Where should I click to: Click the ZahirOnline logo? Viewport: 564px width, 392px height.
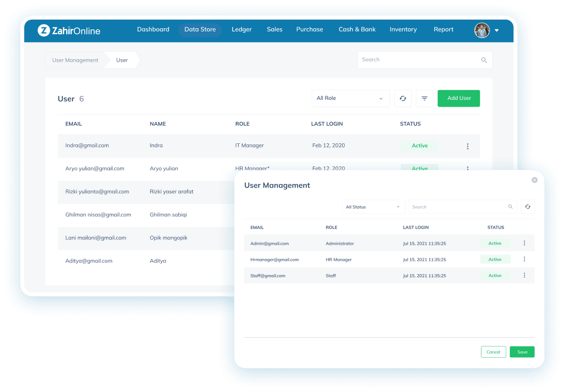tap(69, 30)
